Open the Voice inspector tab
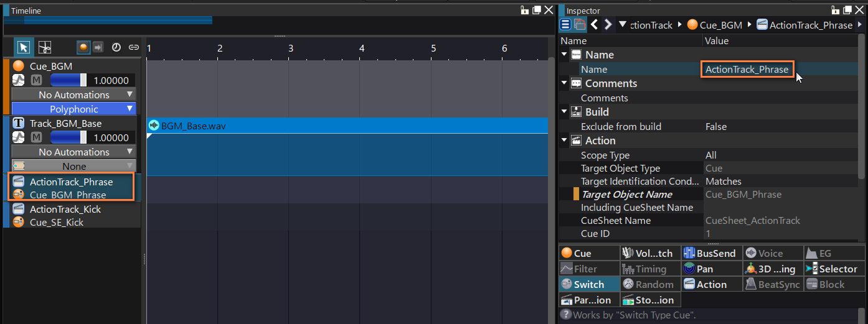Viewport: 868px width, 324px height. click(x=772, y=253)
